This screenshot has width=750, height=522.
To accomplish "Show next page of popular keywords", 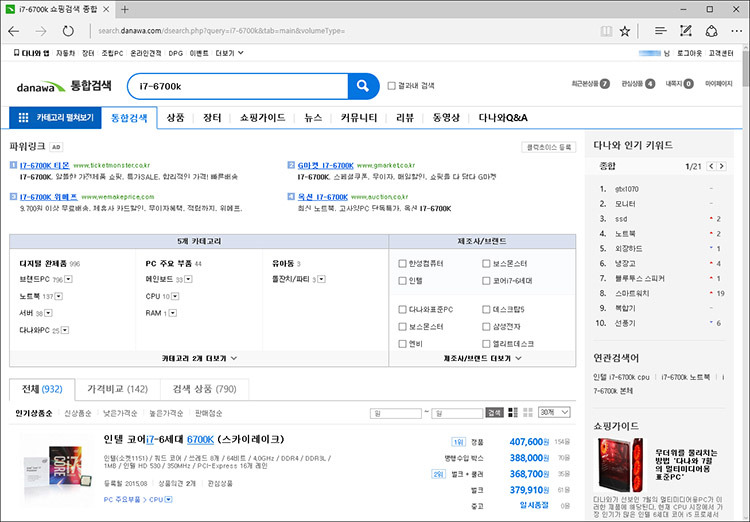I will point(722,166).
